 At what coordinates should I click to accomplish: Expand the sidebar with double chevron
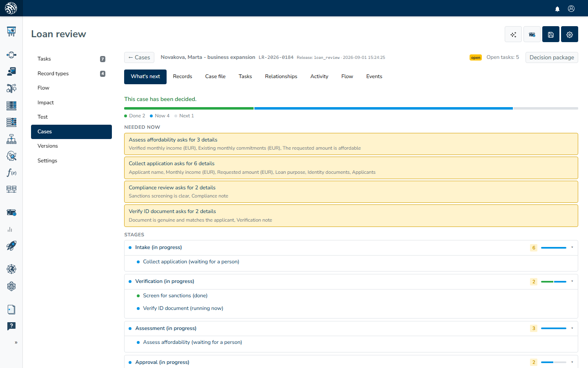point(16,343)
